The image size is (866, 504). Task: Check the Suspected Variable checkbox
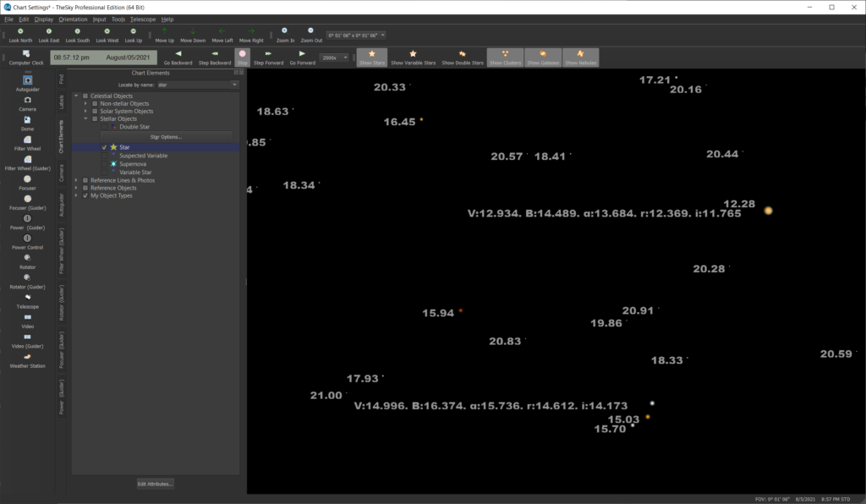point(105,156)
